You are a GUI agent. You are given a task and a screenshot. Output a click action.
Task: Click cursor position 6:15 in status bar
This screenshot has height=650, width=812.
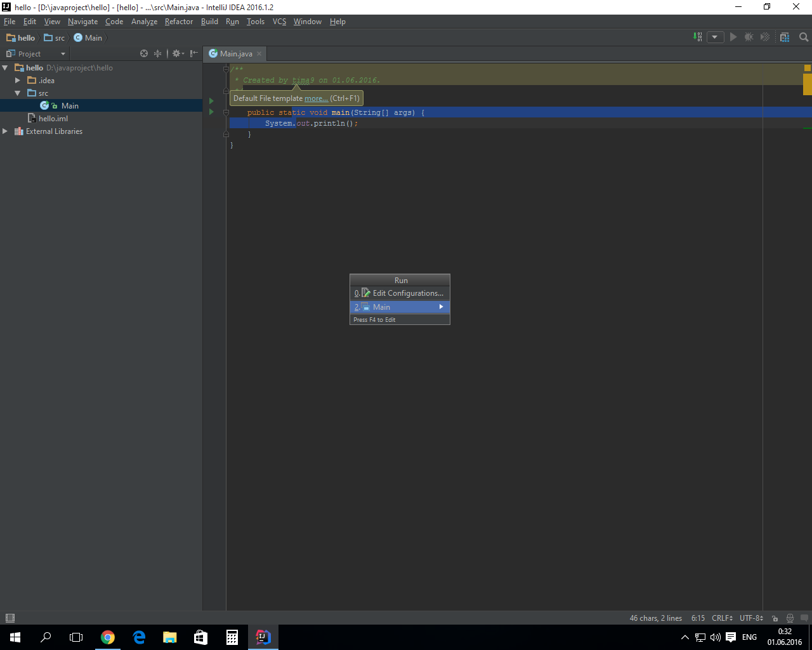pyautogui.click(x=698, y=618)
